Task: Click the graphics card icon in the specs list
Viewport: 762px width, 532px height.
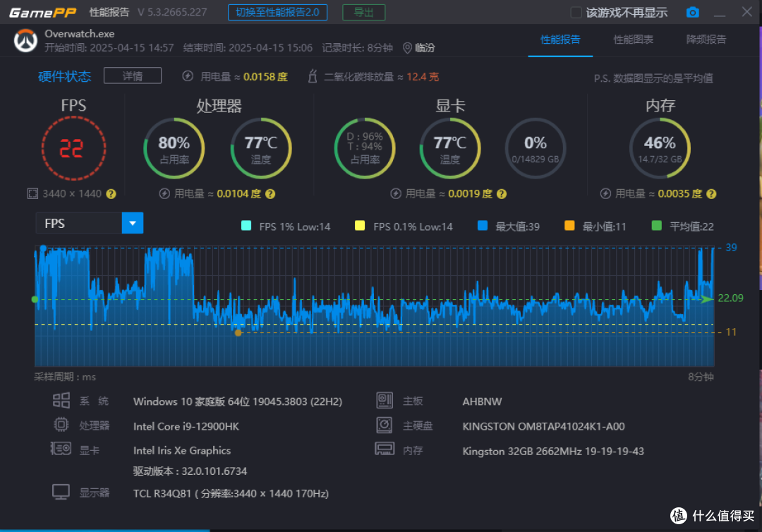Action: coord(61,449)
